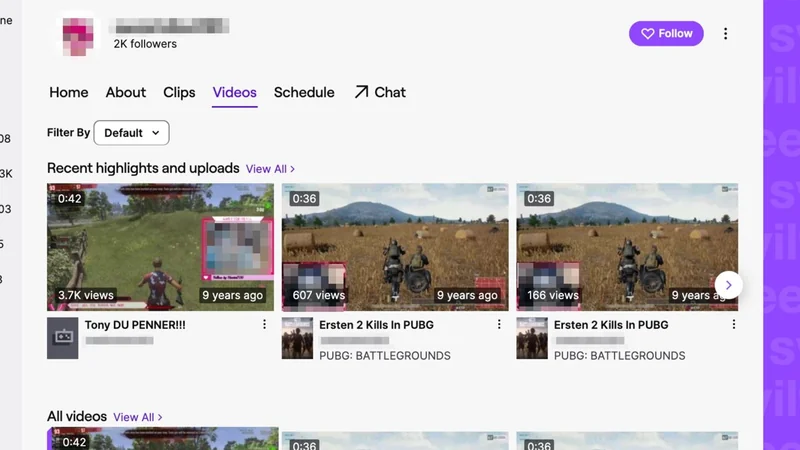Image resolution: width=800 pixels, height=450 pixels.
Task: Select the Videos tab
Action: 234,92
